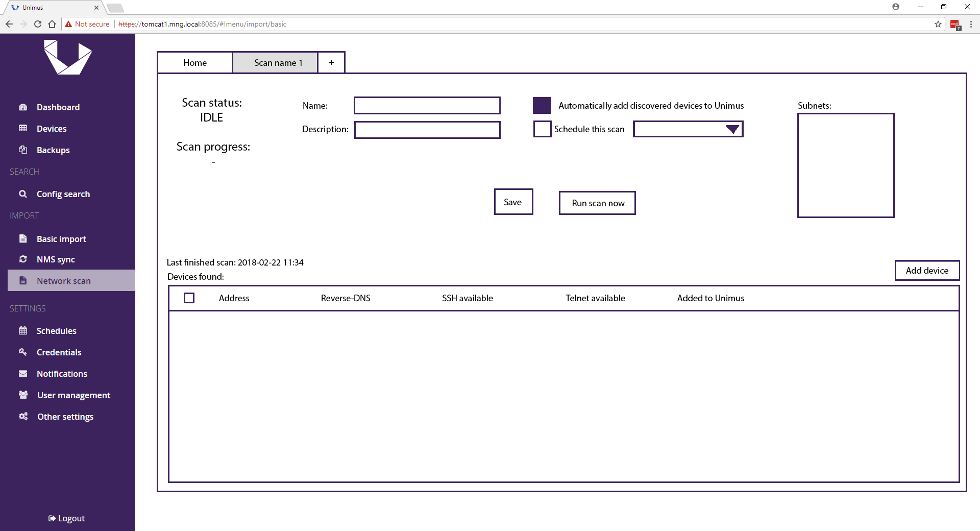Click the Reverse-DNS column header

coord(346,298)
